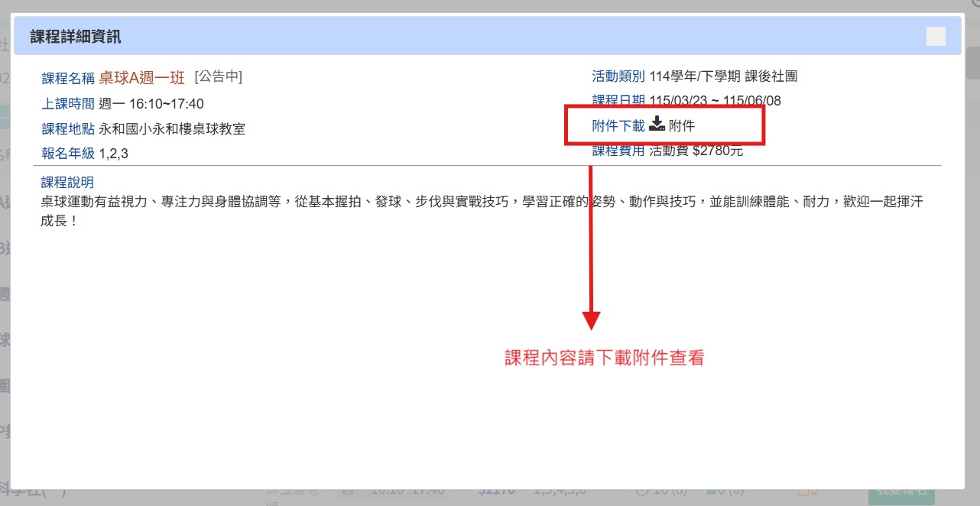Click the 課程費用 label
Image resolution: width=980 pixels, height=506 pixels.
[618, 151]
